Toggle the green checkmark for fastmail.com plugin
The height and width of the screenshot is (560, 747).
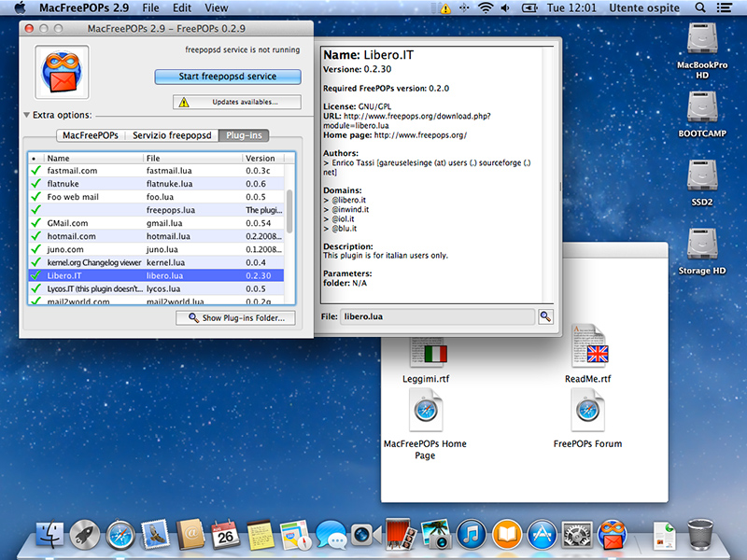pos(35,170)
